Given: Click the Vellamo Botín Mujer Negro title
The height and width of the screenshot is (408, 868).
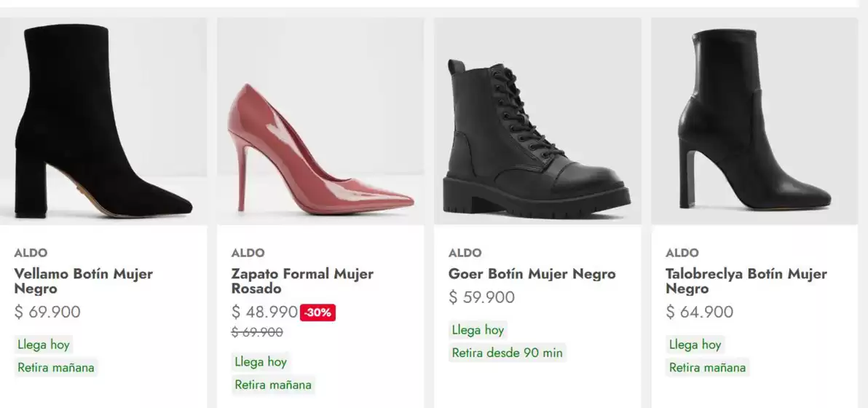Looking at the screenshot, I should [x=83, y=281].
